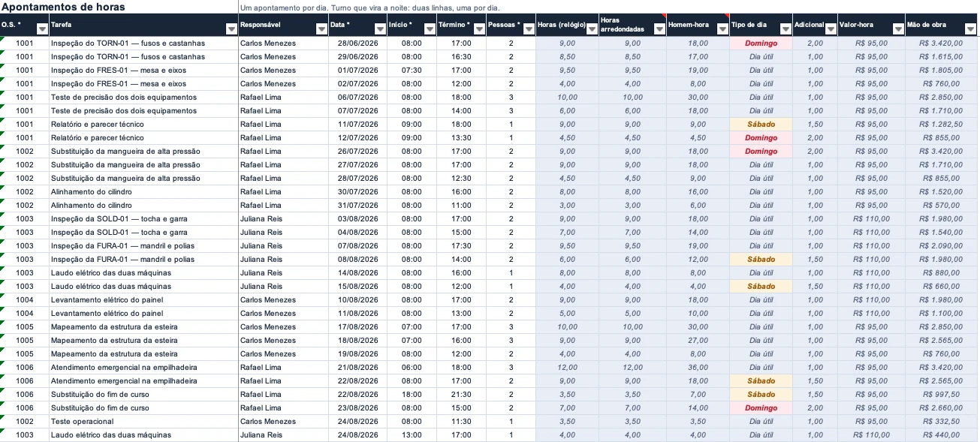Select 'Carlos Menezes' in the 17/08/2026 row
Screen dimensions: 980x442
click(x=284, y=327)
